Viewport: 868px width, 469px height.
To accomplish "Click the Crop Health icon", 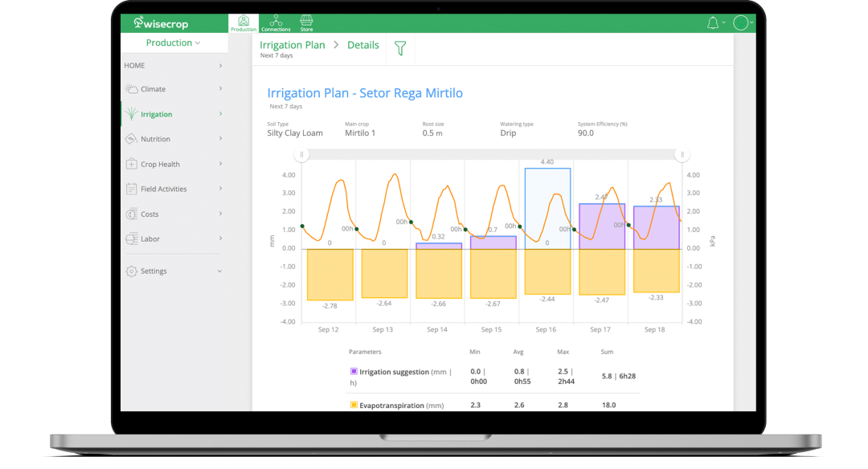I will [131, 164].
